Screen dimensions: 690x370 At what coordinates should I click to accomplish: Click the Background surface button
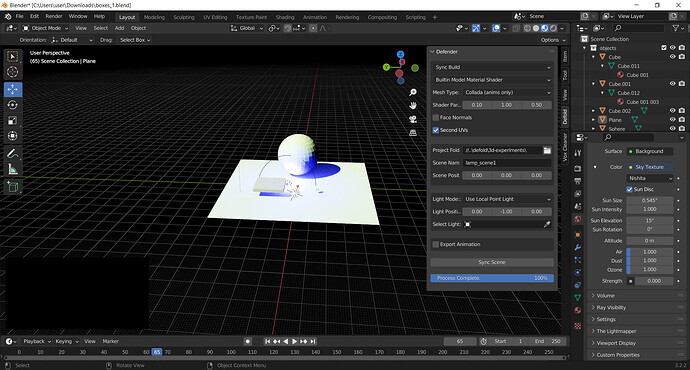(650, 151)
